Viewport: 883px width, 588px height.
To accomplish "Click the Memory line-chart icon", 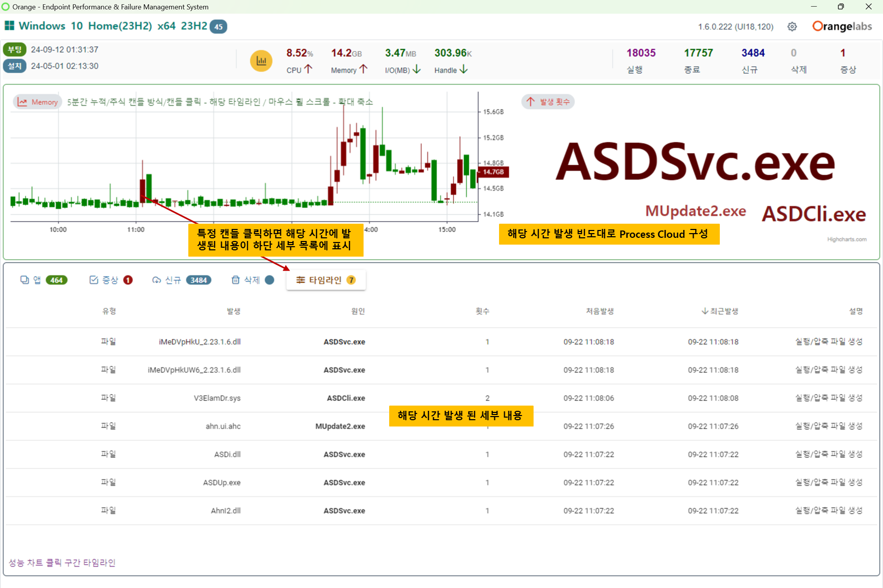I will tap(22, 102).
